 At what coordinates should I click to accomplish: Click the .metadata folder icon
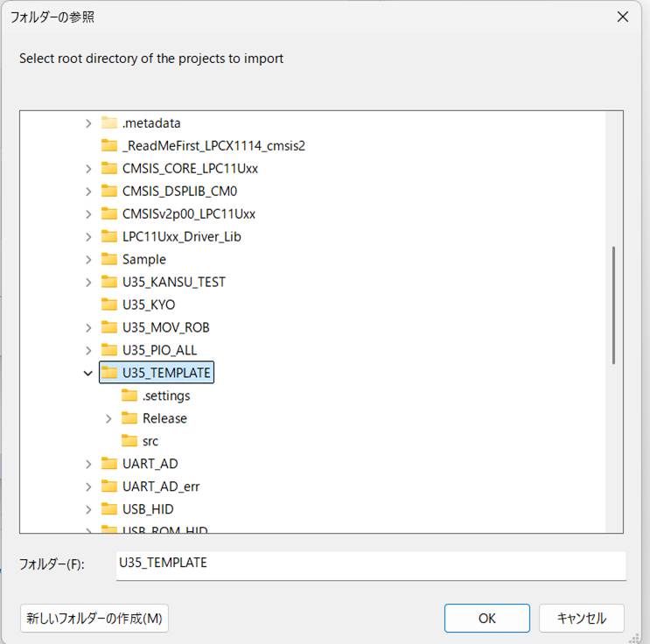[109, 123]
